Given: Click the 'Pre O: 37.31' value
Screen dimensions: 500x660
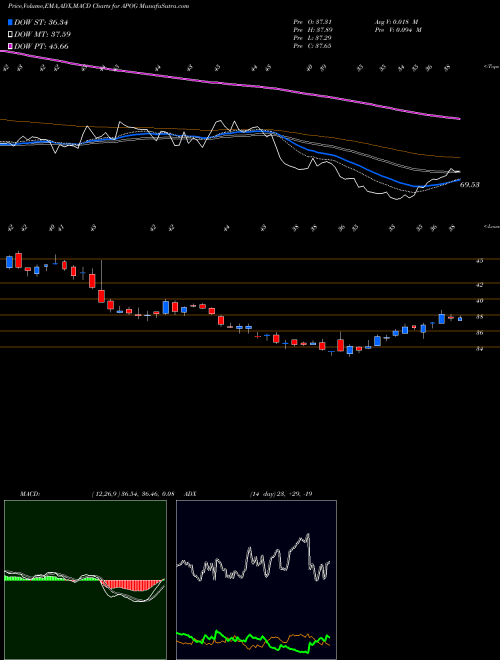Looking at the screenshot, I should [x=312, y=22].
